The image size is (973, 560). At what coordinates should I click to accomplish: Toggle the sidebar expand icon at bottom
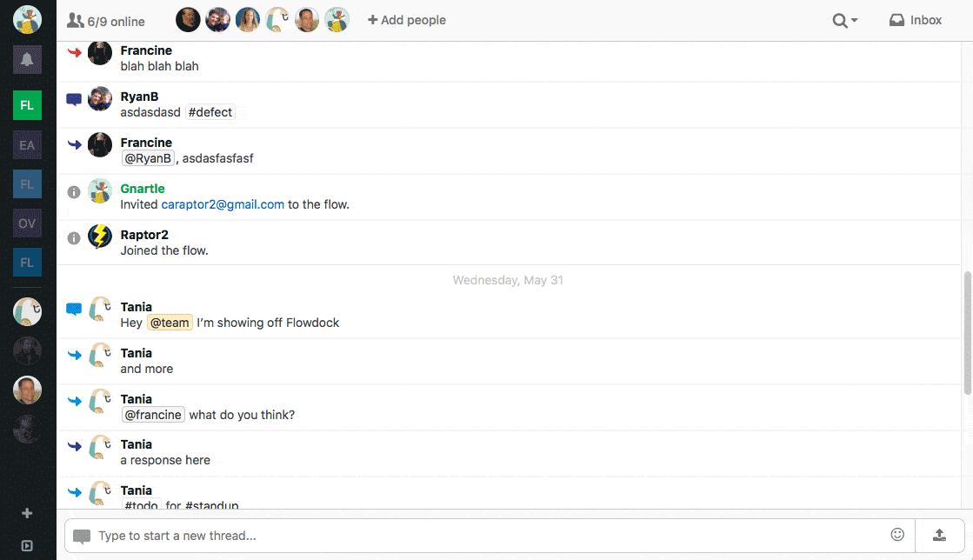[x=27, y=546]
